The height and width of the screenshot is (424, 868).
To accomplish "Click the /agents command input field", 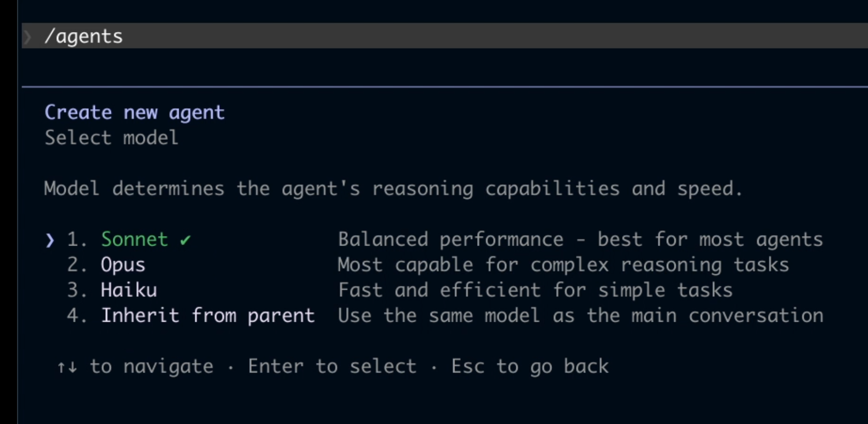I will (445, 36).
